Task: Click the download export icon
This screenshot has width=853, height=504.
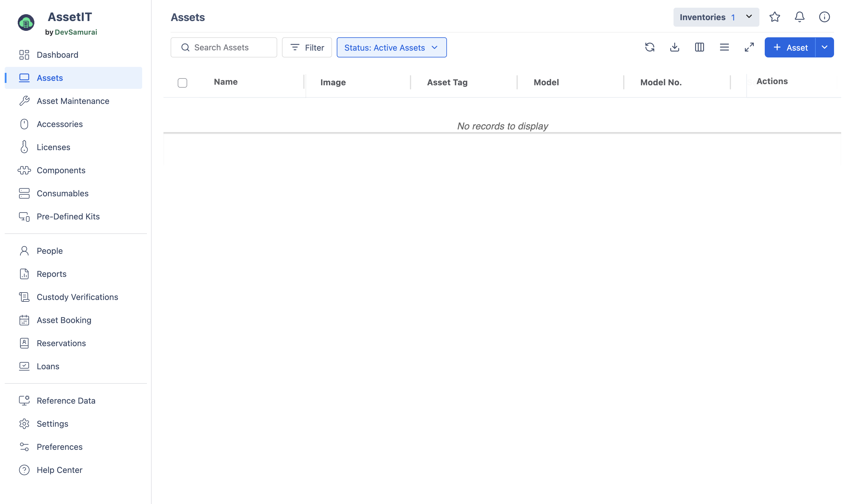Action: (674, 47)
